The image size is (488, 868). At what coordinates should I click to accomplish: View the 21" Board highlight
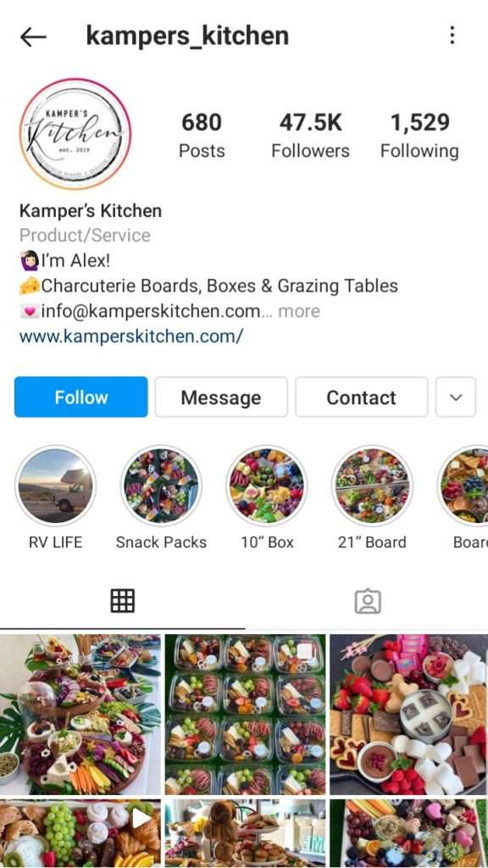(x=373, y=486)
